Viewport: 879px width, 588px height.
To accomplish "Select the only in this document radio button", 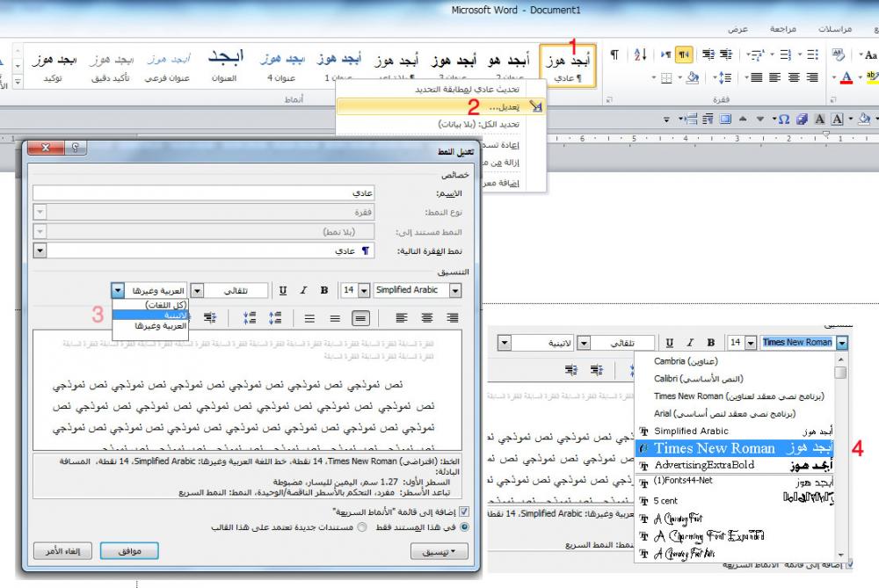I will 464,526.
